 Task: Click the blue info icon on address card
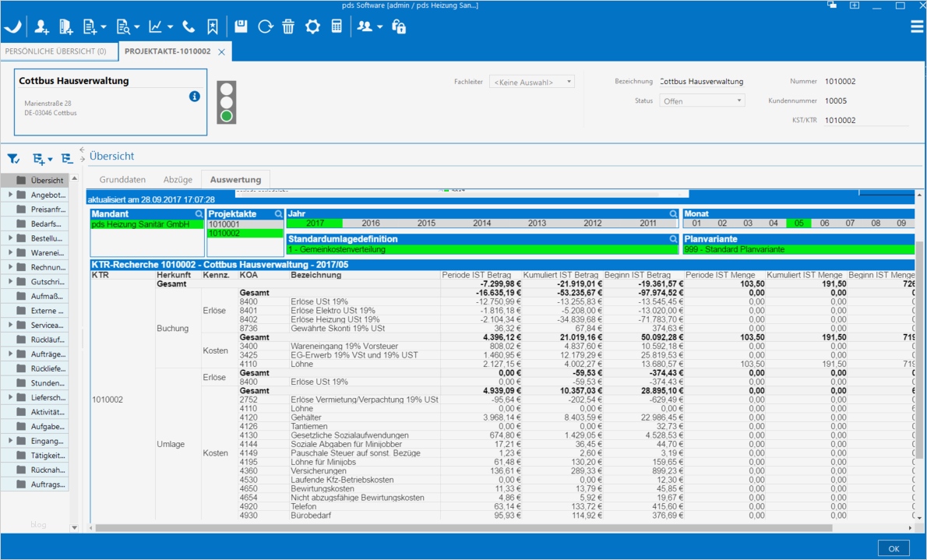coord(195,97)
